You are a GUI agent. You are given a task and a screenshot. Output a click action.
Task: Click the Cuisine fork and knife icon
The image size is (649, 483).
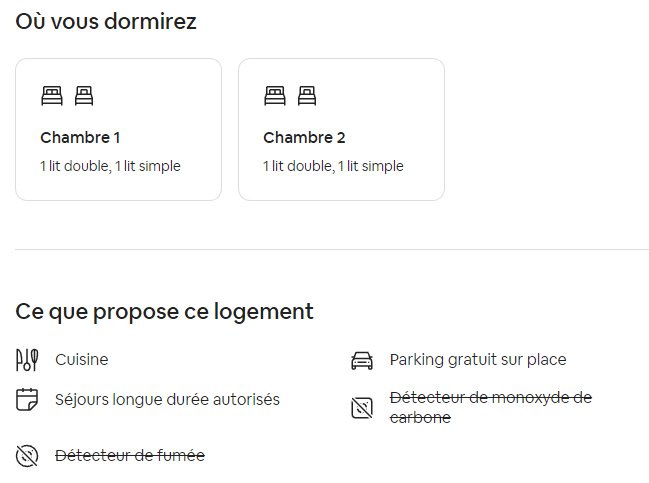point(27,360)
